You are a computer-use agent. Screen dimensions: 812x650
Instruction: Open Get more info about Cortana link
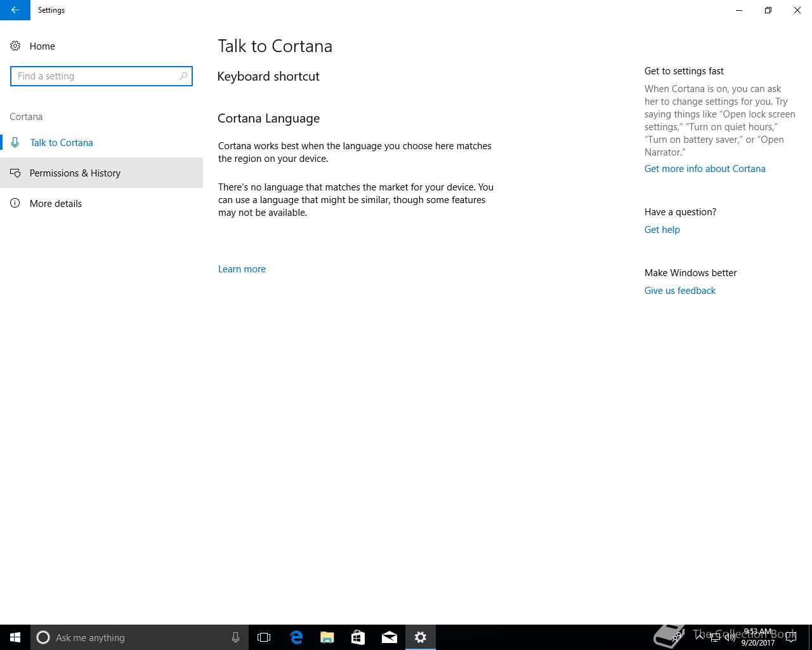[705, 169]
